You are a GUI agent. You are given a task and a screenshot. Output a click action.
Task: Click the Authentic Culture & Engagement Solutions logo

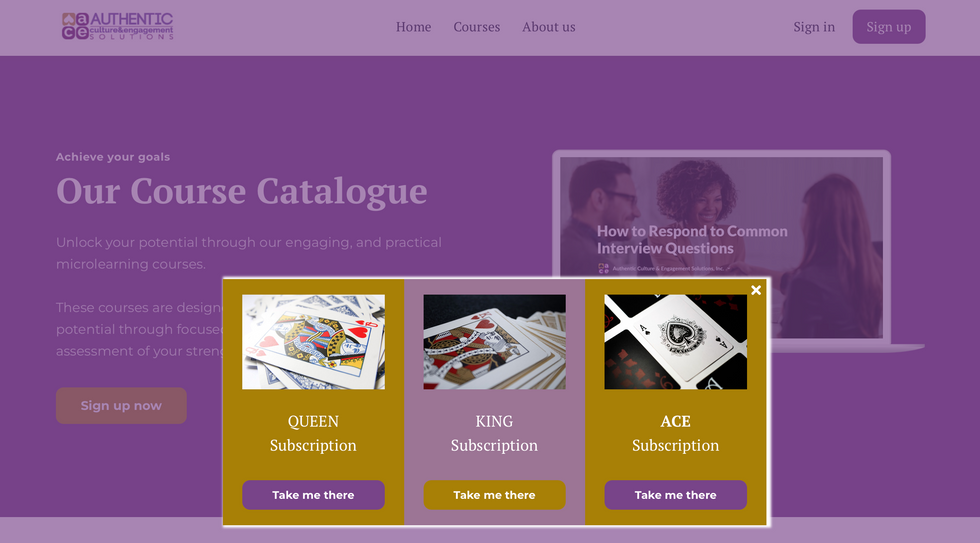click(x=117, y=26)
